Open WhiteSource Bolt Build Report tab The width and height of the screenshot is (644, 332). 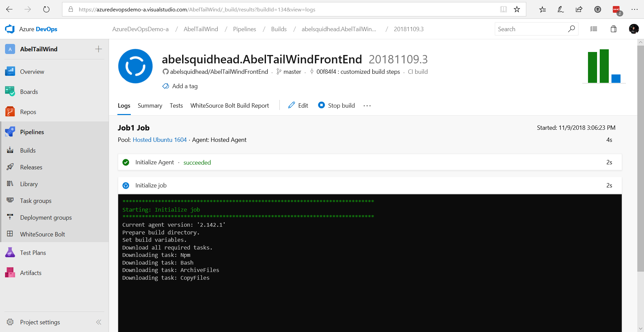[230, 106]
